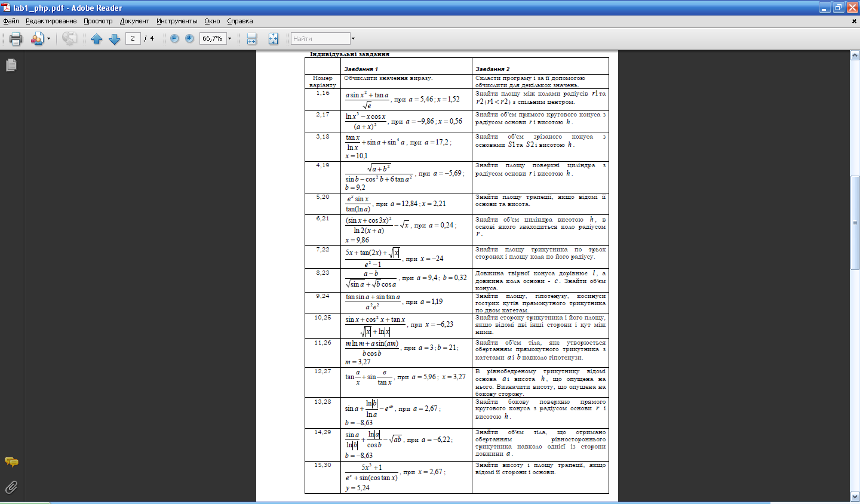Click the text "В рівнобедреному трикутнику відомі"

point(540,371)
